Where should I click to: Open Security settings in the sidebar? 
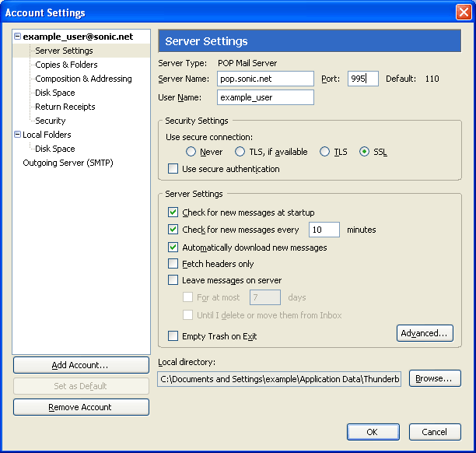[50, 121]
